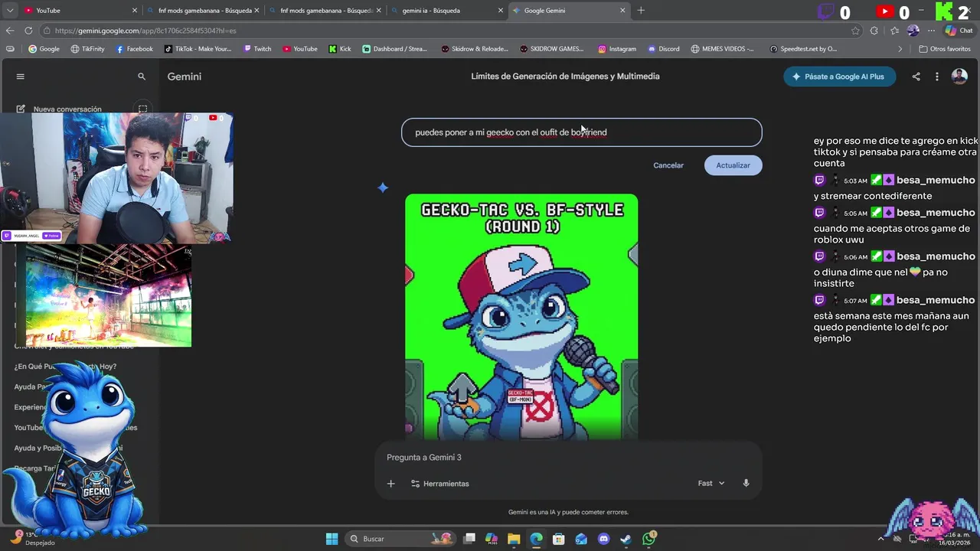Expand the bookmarks bar overflow chevron
Viewport: 980px width, 551px height.
900,49
